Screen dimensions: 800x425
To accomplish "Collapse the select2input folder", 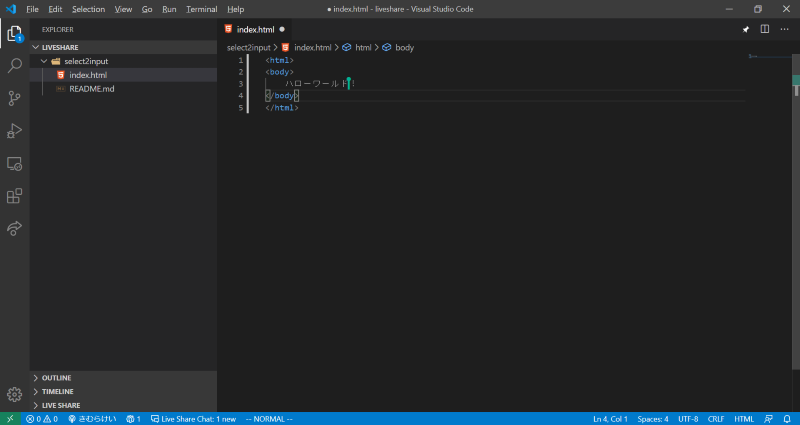I will pyautogui.click(x=44, y=61).
